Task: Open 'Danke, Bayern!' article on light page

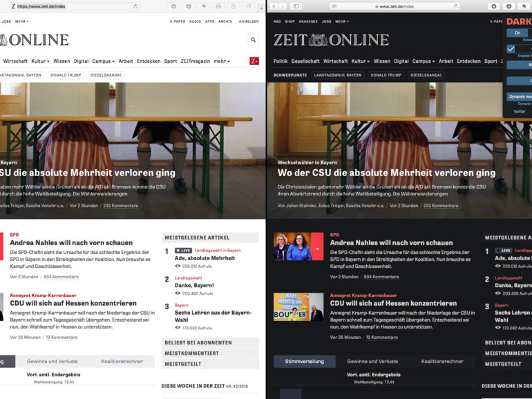Action: 194,285
